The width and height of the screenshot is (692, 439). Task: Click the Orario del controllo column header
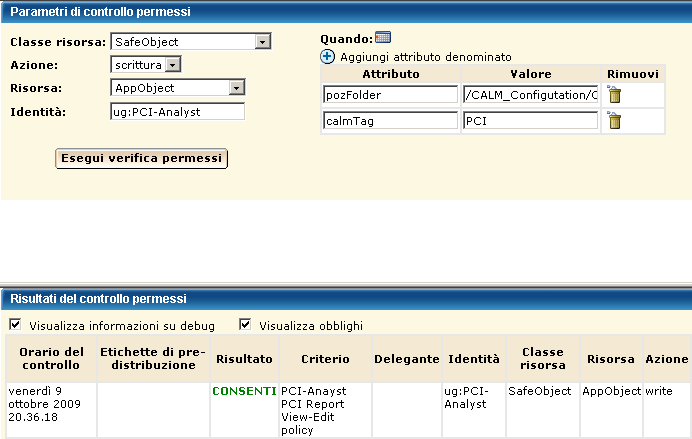pos(51,358)
